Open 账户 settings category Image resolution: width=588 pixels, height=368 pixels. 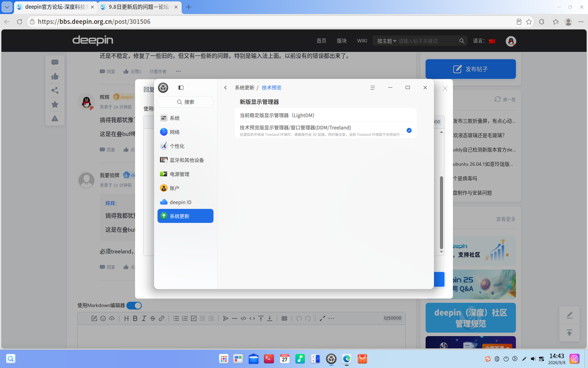pyautogui.click(x=185, y=188)
